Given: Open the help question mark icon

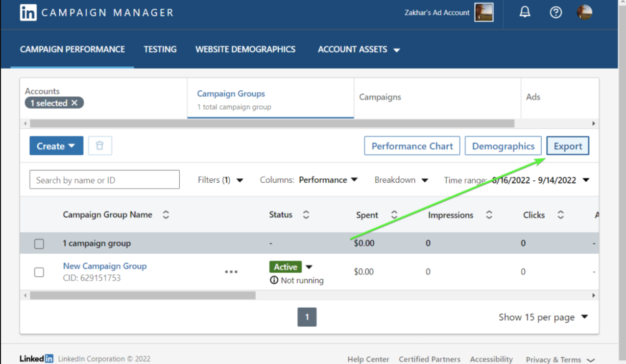Looking at the screenshot, I should (555, 13).
